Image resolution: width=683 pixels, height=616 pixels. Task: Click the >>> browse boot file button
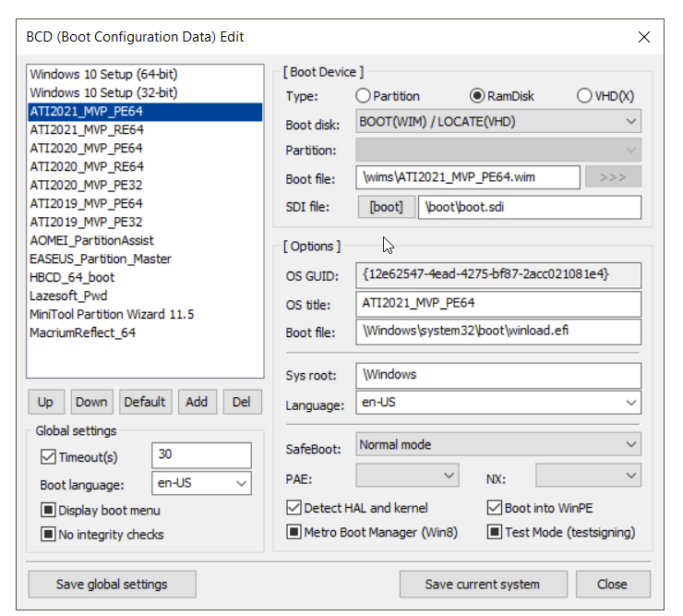(x=613, y=177)
